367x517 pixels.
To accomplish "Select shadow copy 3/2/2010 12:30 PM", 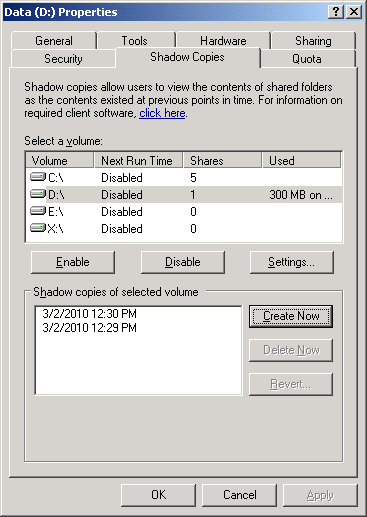I will [x=90, y=314].
